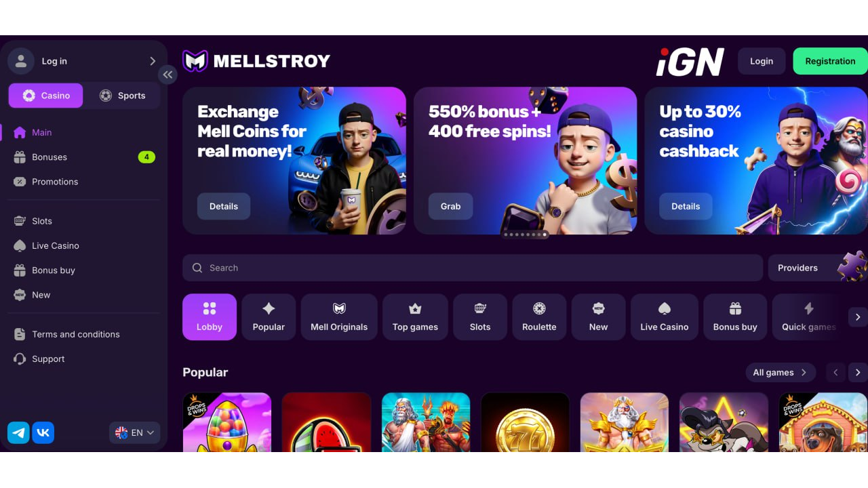Expand the Log in profile arrow
This screenshot has width=868, height=488.
153,61
